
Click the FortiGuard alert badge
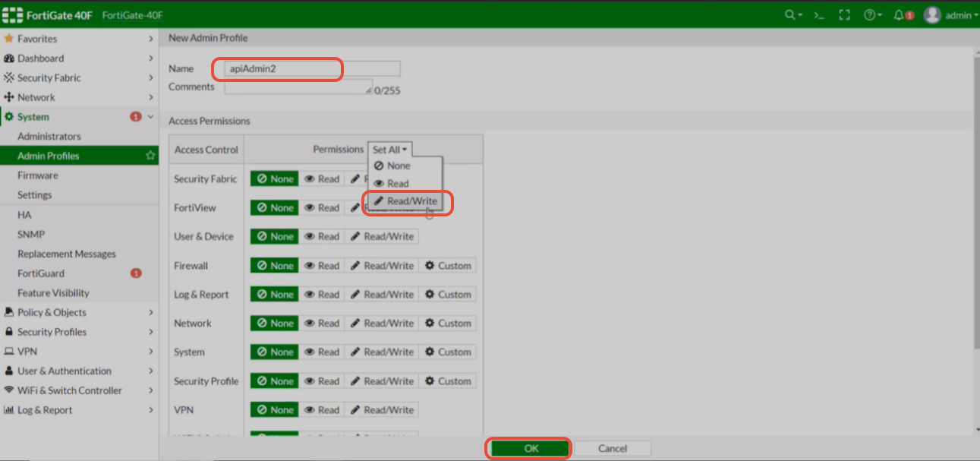[x=136, y=273]
